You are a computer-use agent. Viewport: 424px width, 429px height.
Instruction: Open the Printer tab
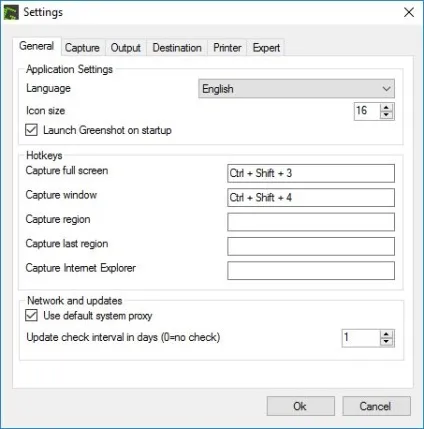227,48
